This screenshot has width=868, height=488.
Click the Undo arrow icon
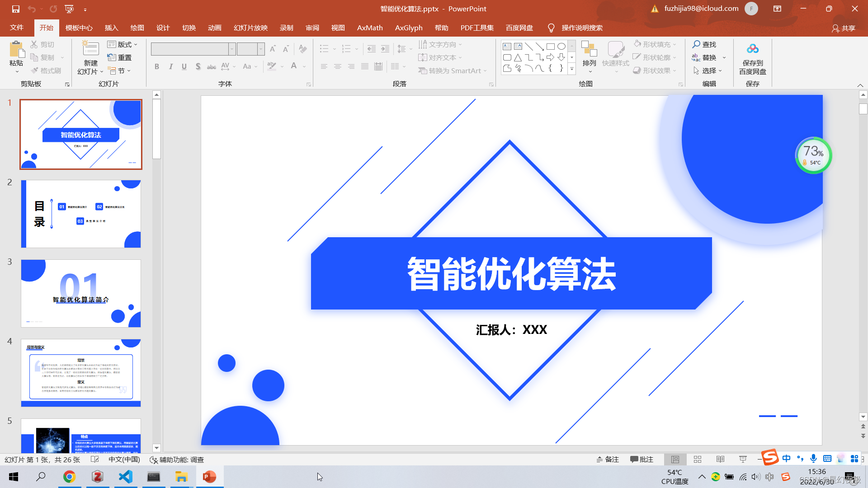(31, 9)
